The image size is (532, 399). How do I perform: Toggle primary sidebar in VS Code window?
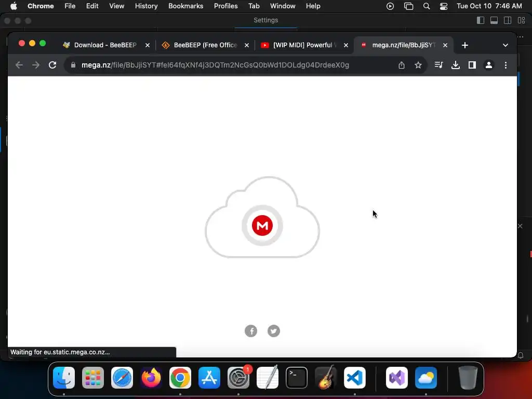click(x=481, y=20)
